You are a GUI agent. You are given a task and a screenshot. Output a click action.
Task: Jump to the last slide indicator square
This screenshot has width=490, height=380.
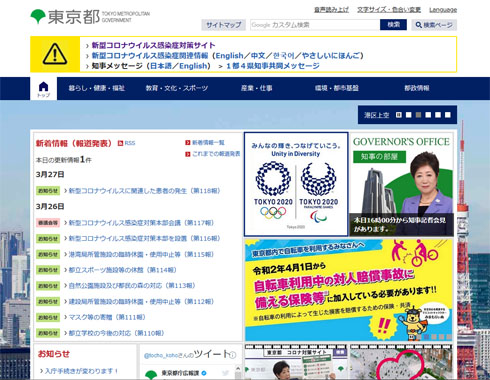[448, 115]
